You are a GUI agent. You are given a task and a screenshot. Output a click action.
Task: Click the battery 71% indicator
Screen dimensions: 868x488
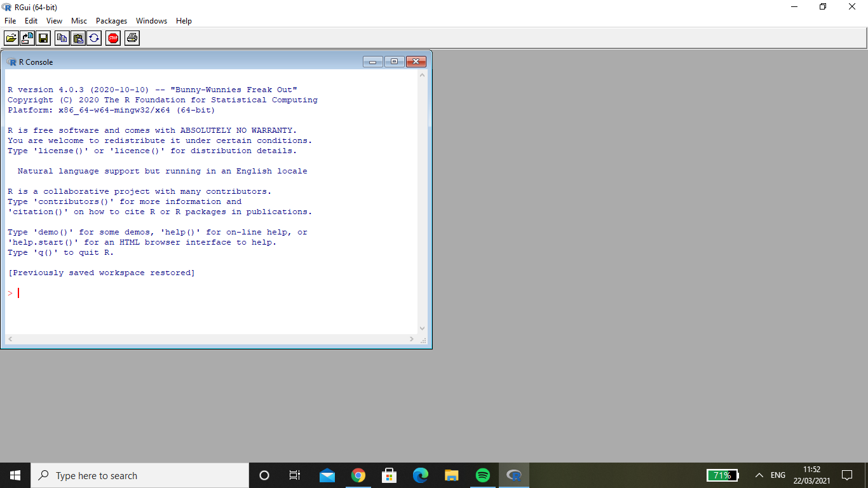pos(723,475)
